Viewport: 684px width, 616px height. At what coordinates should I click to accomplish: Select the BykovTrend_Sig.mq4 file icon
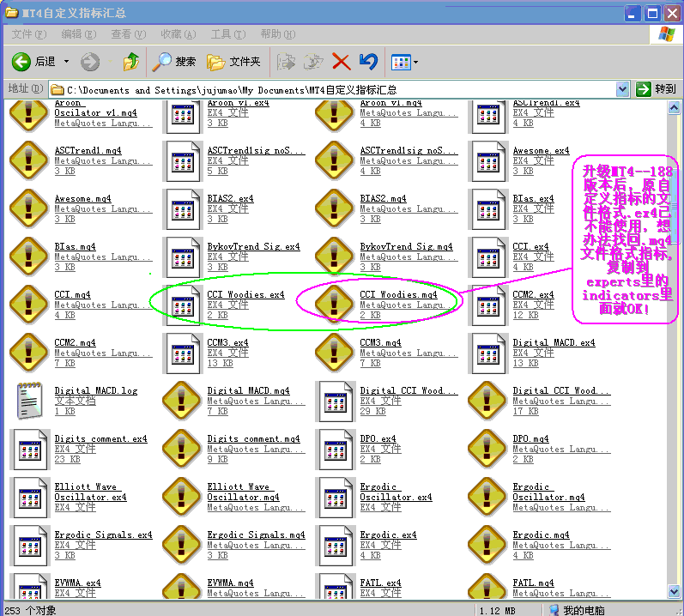[x=334, y=256]
